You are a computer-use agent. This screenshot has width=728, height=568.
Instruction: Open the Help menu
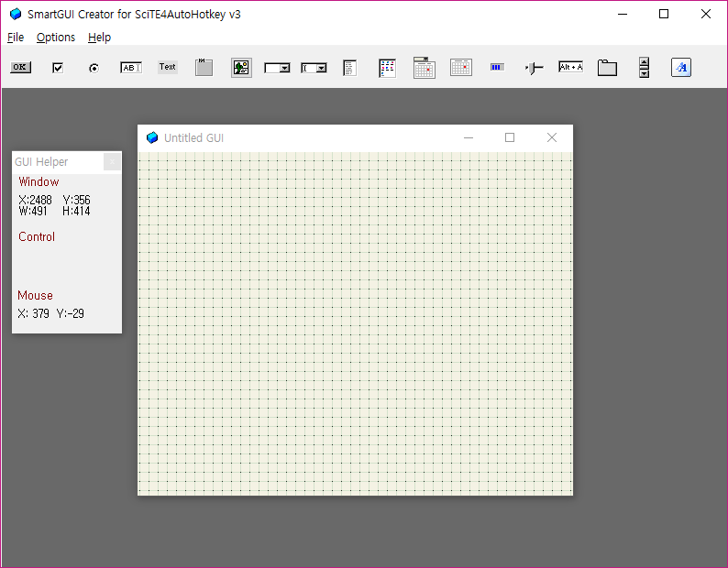pos(99,38)
